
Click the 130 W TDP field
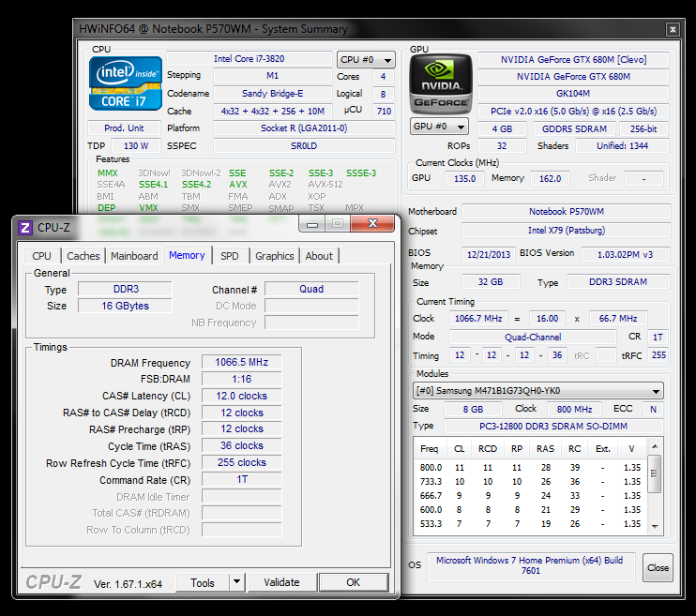pyautogui.click(x=136, y=146)
